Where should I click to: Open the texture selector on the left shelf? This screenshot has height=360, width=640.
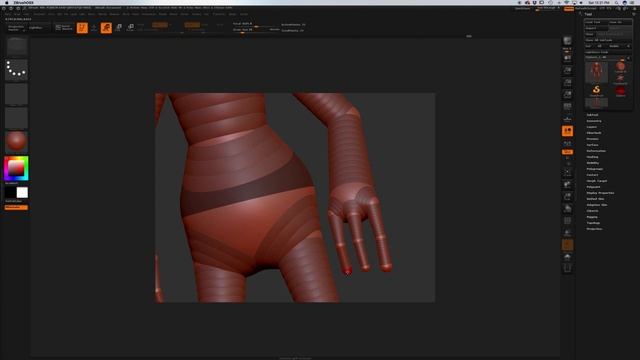point(16,118)
